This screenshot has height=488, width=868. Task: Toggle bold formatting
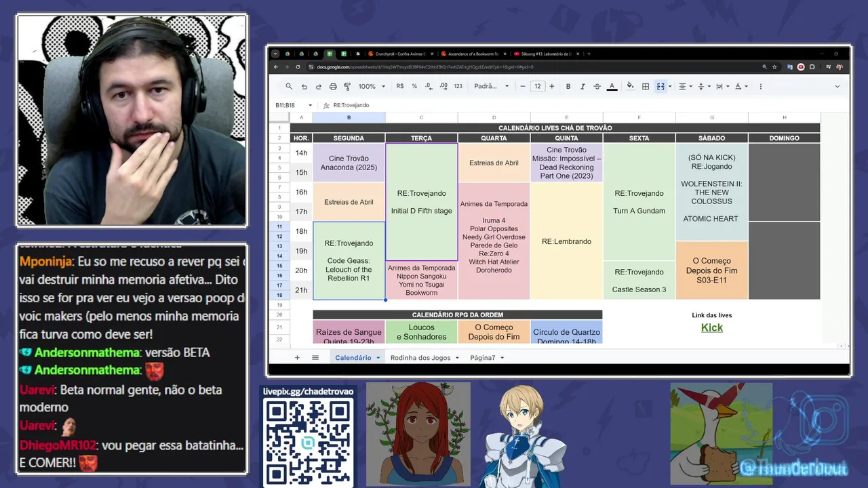(568, 86)
